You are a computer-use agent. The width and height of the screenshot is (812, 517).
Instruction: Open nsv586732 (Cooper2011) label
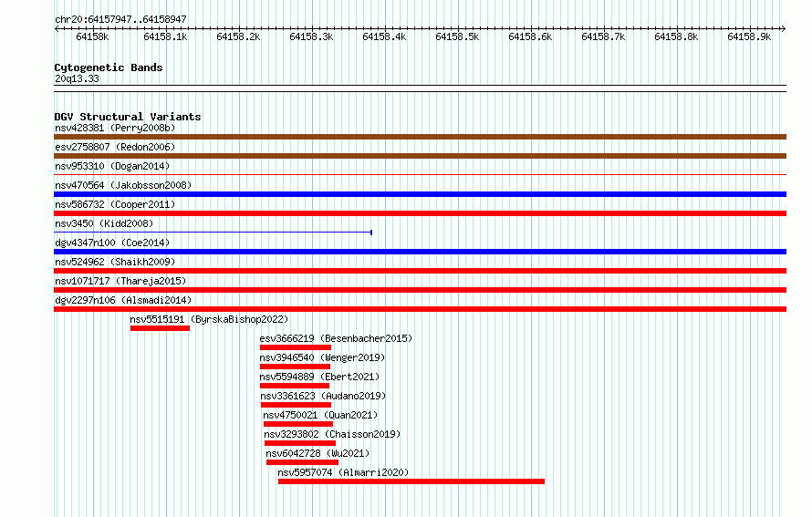tap(115, 204)
